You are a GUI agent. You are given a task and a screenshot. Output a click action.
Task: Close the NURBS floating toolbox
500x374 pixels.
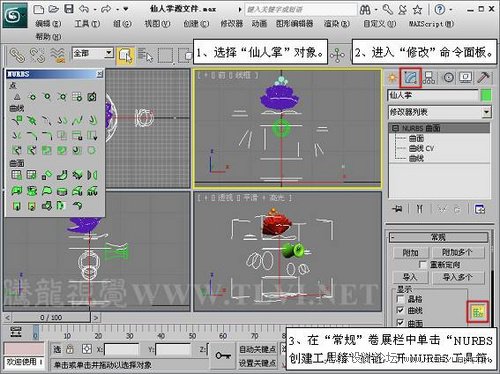click(100, 74)
